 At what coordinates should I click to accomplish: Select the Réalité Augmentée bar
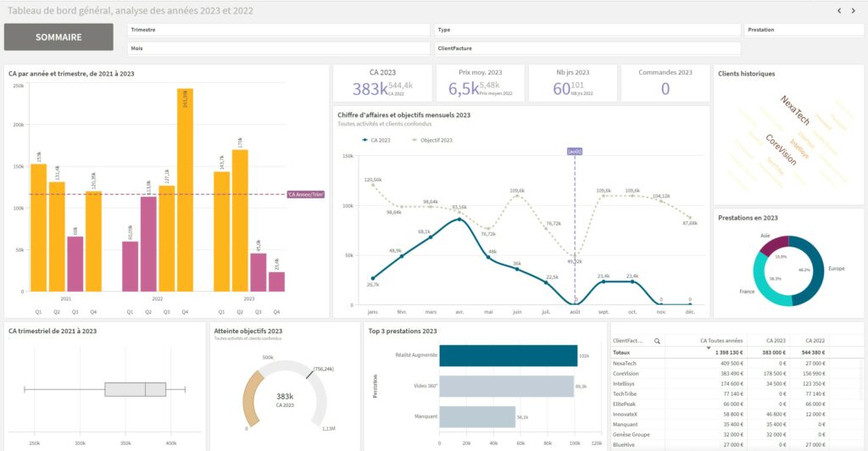point(509,356)
